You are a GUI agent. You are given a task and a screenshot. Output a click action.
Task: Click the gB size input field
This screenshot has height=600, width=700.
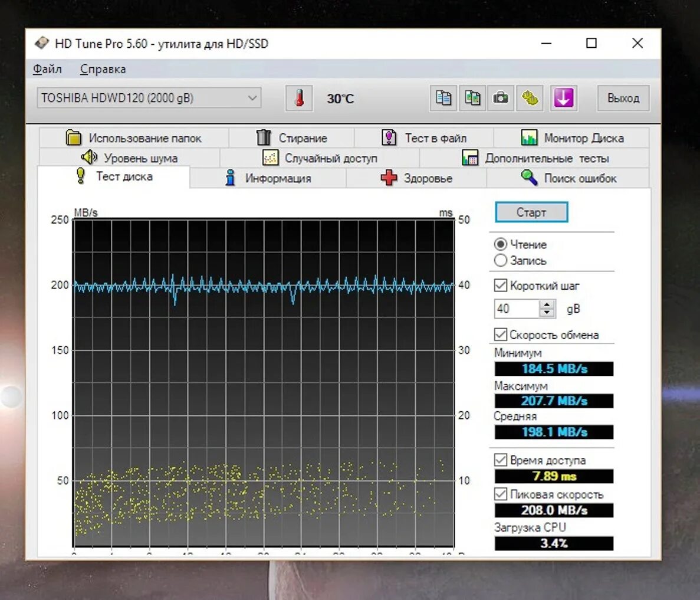click(517, 309)
